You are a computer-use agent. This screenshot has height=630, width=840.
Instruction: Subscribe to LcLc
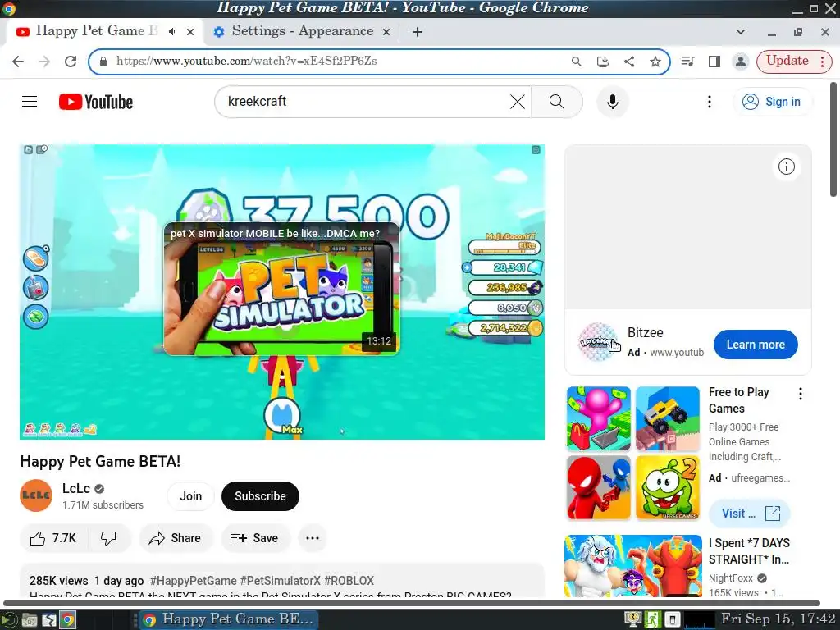coord(260,496)
